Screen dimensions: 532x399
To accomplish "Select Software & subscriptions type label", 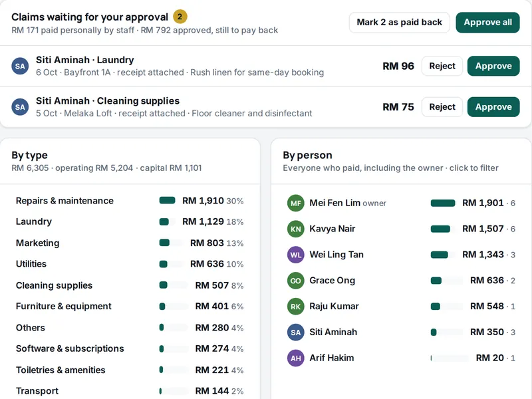I will [x=70, y=348].
